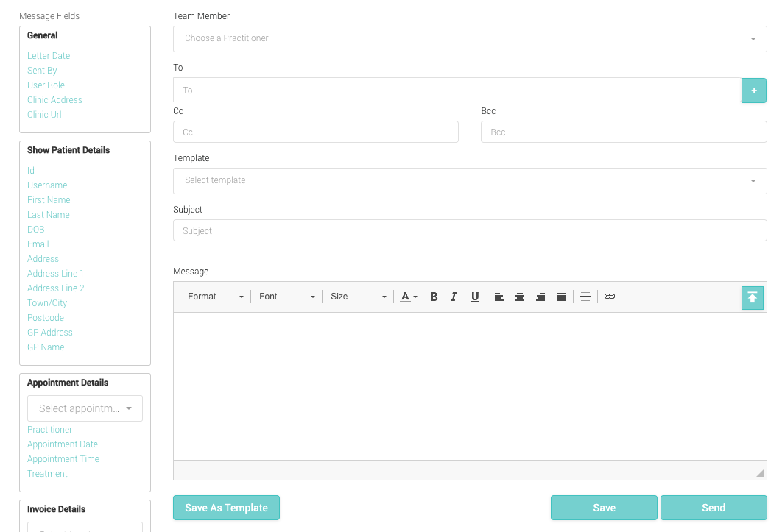Viewport: 782px width, 532px height.
Task: Click in the Subject input field
Action: [470, 231]
